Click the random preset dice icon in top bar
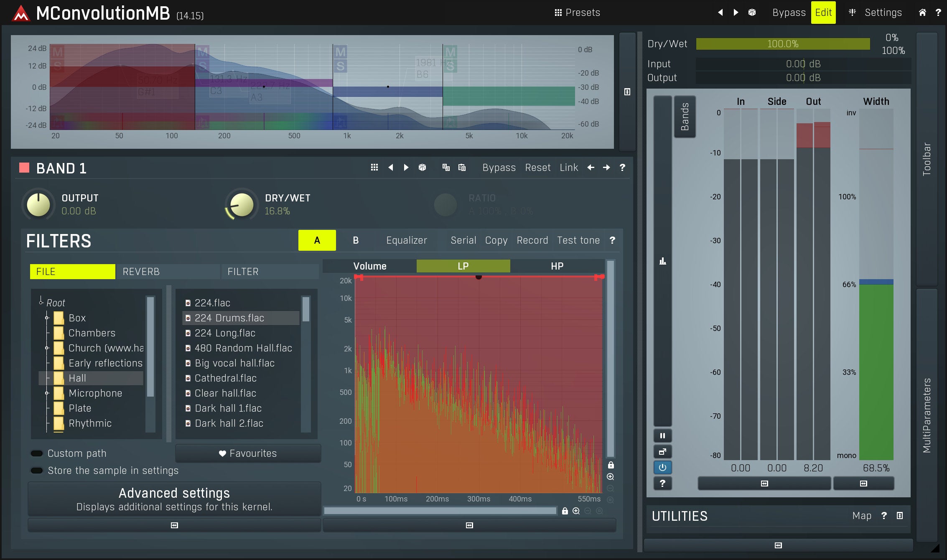This screenshot has width=947, height=560. (x=752, y=13)
